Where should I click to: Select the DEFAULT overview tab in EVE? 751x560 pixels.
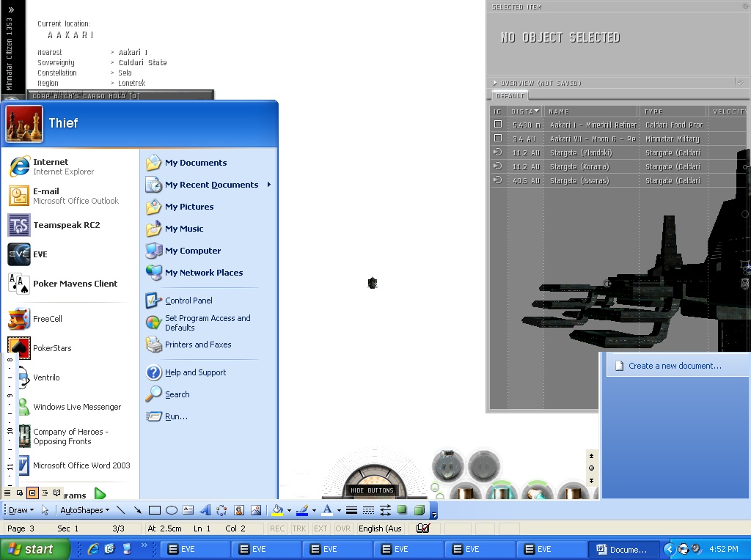[x=510, y=96]
